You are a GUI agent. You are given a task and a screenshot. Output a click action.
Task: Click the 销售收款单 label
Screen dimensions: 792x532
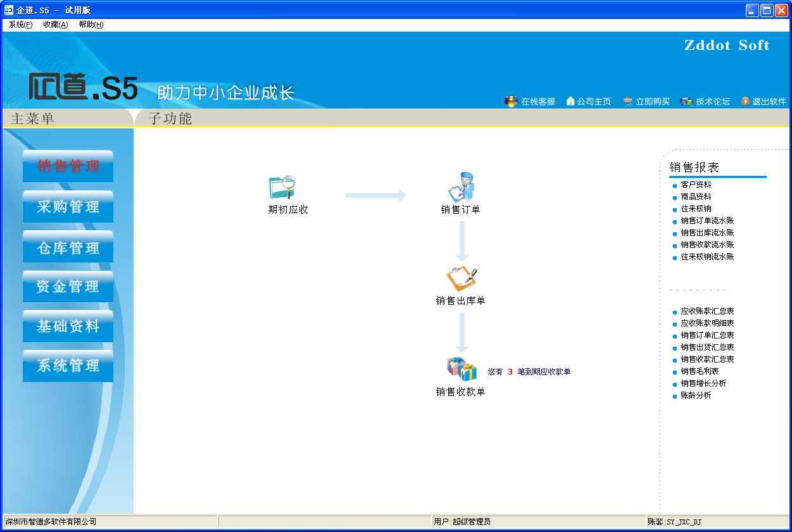click(x=460, y=392)
